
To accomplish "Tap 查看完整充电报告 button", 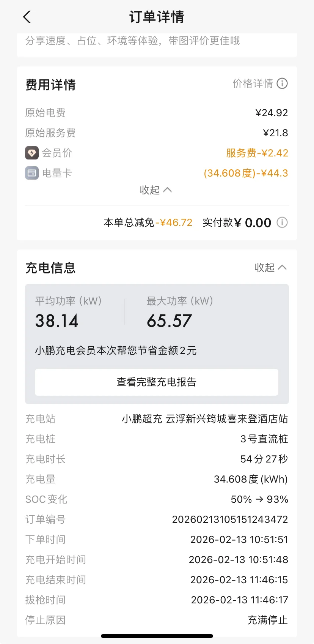I will pos(157,382).
